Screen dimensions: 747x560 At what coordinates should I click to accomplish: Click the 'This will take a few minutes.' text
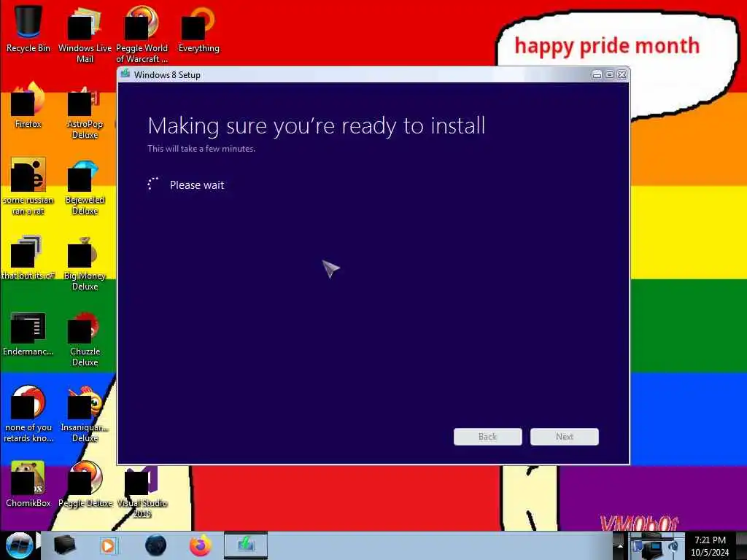pyautogui.click(x=201, y=149)
